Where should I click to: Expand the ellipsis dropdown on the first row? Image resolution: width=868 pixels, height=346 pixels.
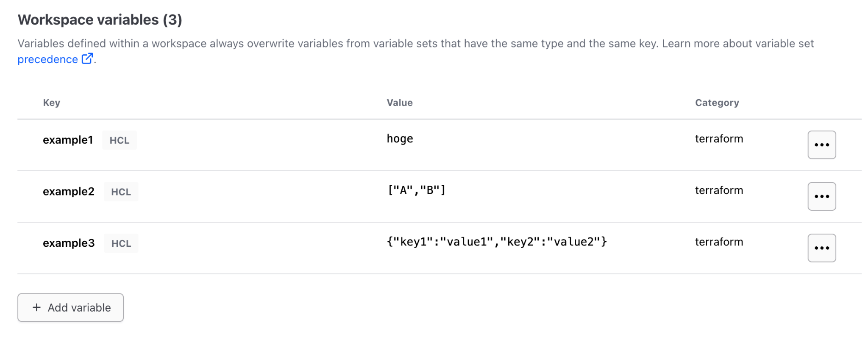tap(821, 145)
